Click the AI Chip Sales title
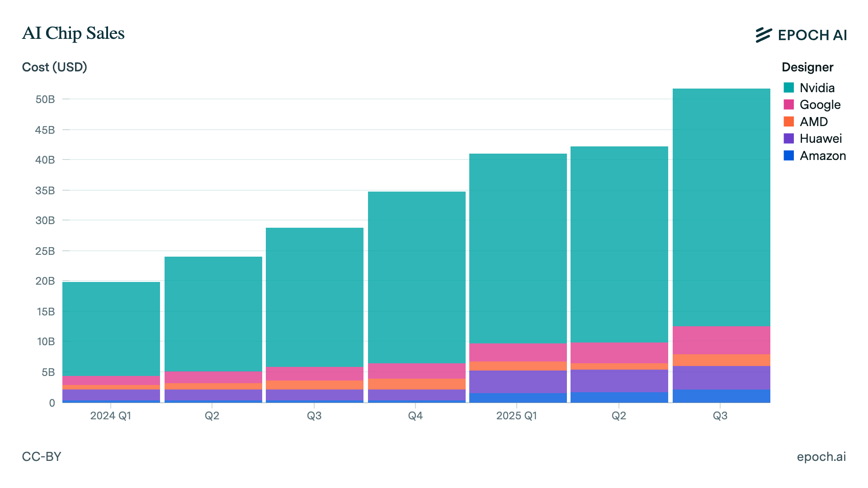The image size is (868, 488). pos(73,33)
